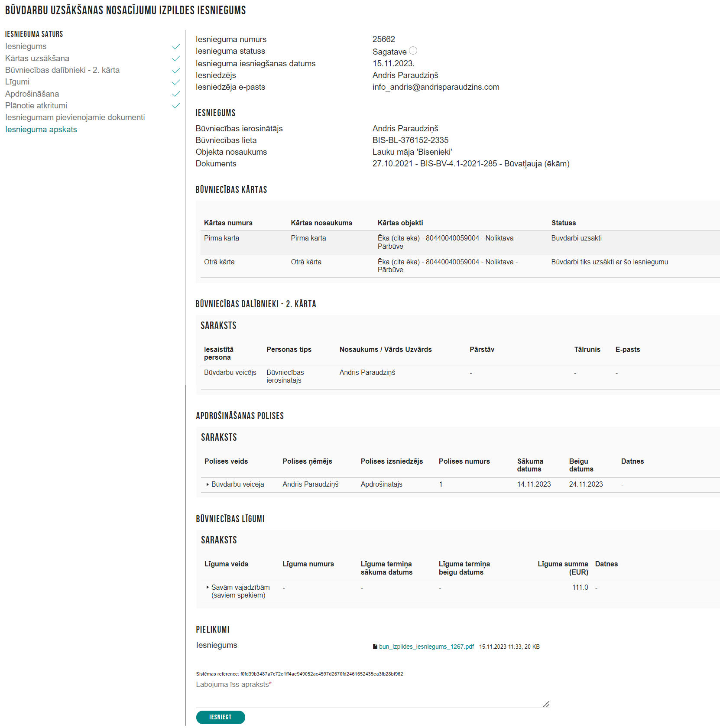Open Iesniegumam pievienojamie dokumenti step

click(75, 117)
